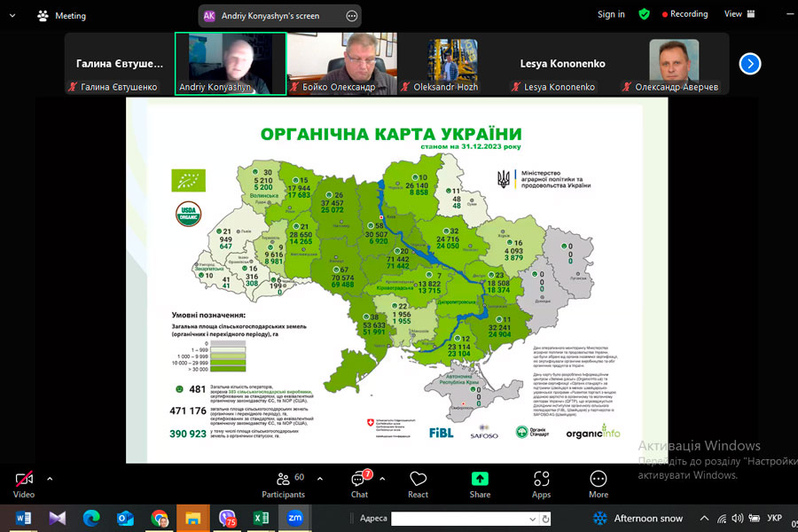798x532 pixels.
Task: Select Andriy Konyashyn video tile
Action: pos(231,64)
